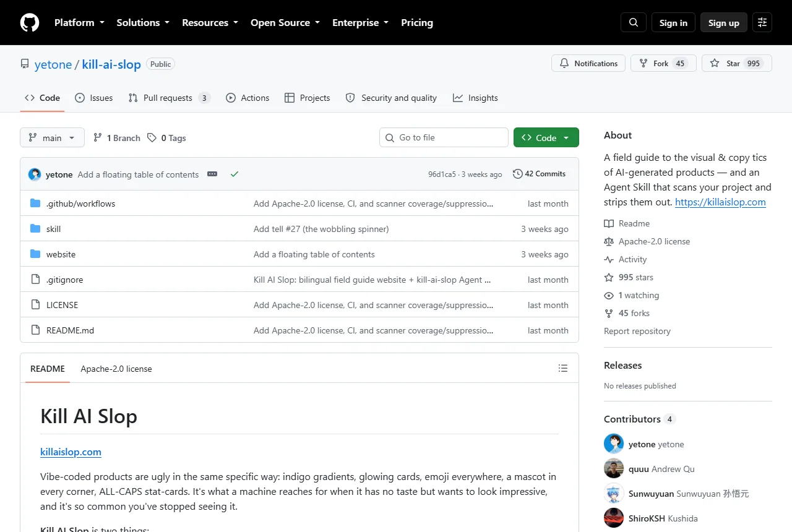
Task: Click the Sign up button
Action: tap(724, 22)
